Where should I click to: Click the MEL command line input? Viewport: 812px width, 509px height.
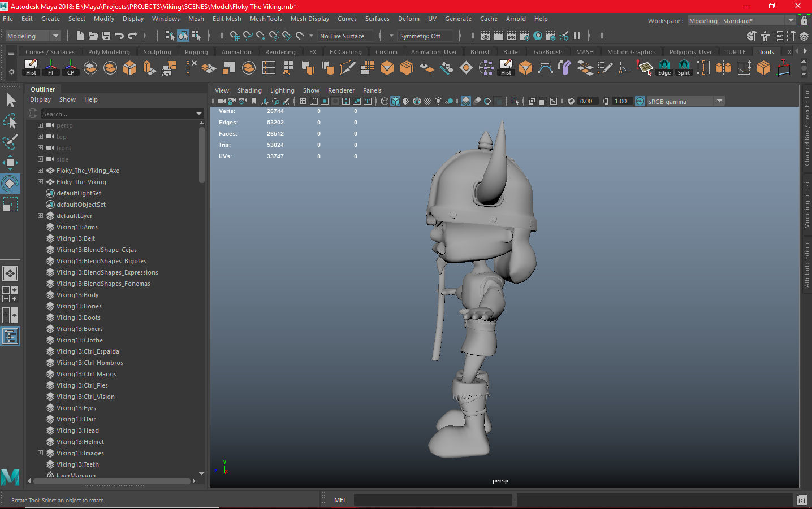[433, 500]
